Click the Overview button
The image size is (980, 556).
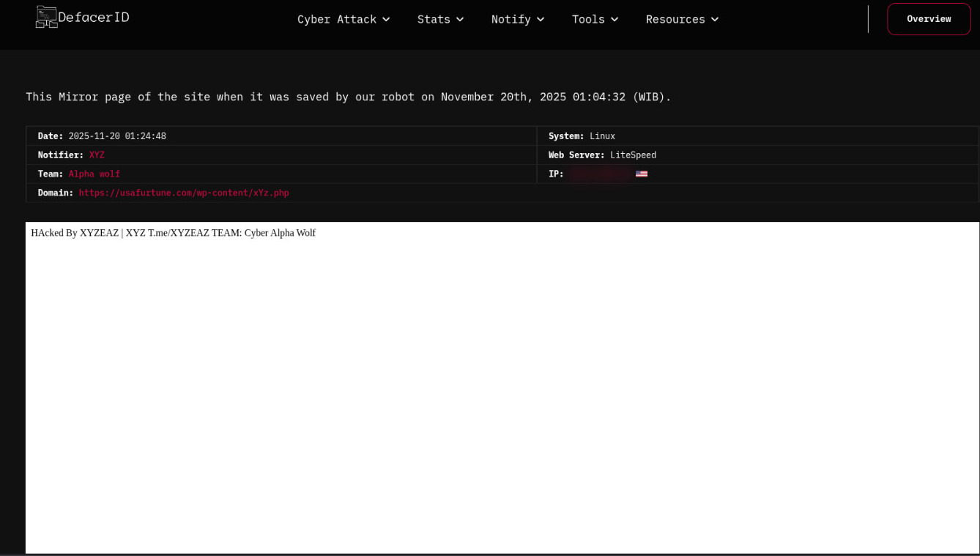tap(929, 19)
